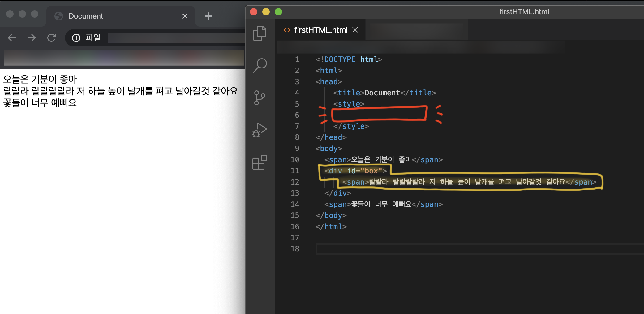Click the span line '꽃들이 너무 예뻐요' in editor
The height and width of the screenshot is (314, 644).
pos(384,204)
